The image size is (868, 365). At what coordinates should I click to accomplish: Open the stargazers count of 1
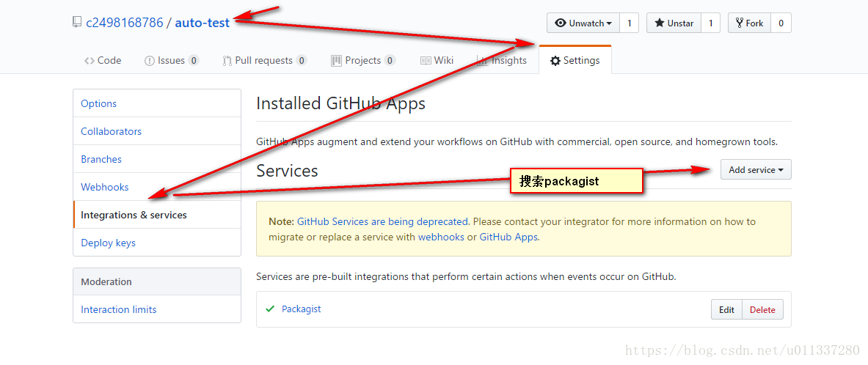tap(711, 23)
